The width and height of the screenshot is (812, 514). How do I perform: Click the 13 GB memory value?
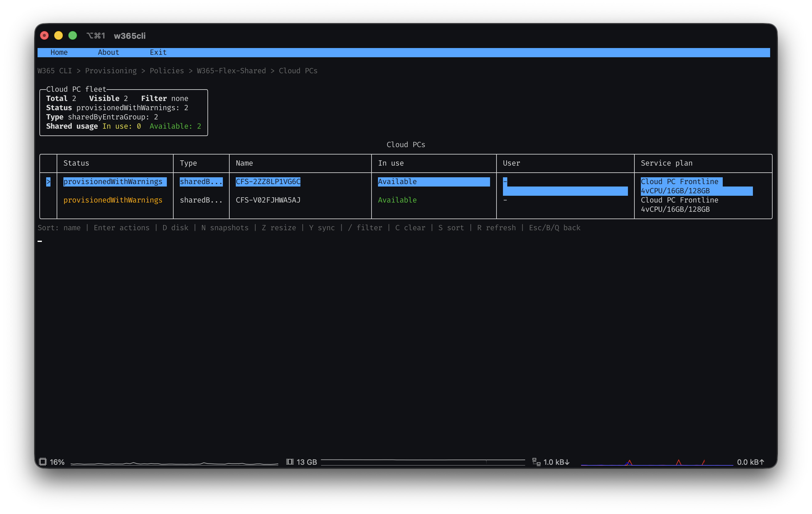click(x=307, y=462)
